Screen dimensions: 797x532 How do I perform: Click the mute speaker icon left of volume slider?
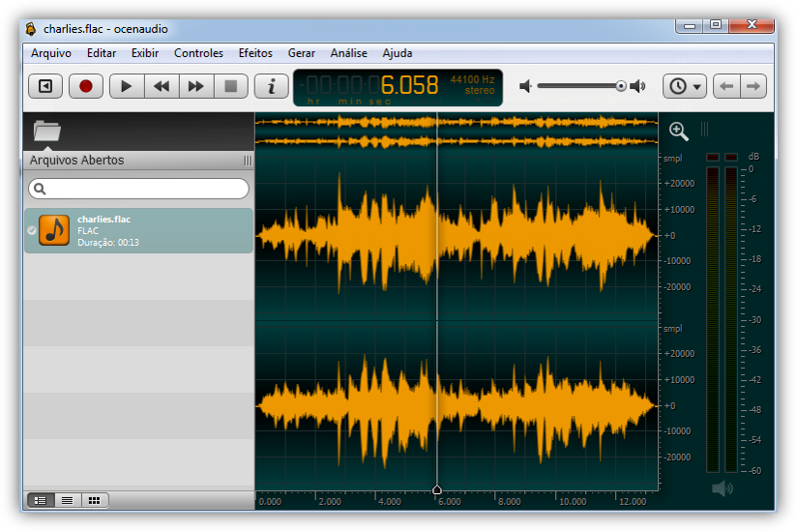pyautogui.click(x=525, y=86)
